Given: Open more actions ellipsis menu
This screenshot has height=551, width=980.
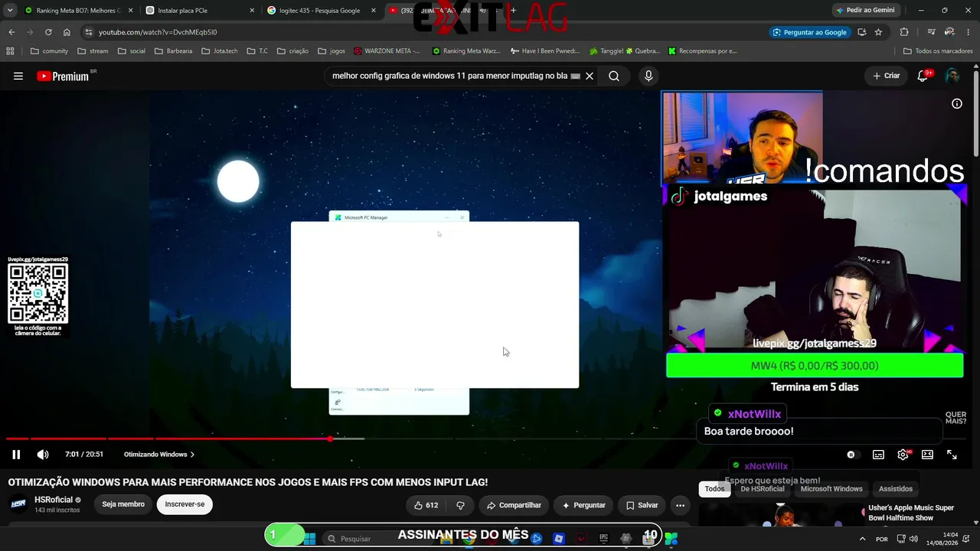Looking at the screenshot, I should (680, 505).
